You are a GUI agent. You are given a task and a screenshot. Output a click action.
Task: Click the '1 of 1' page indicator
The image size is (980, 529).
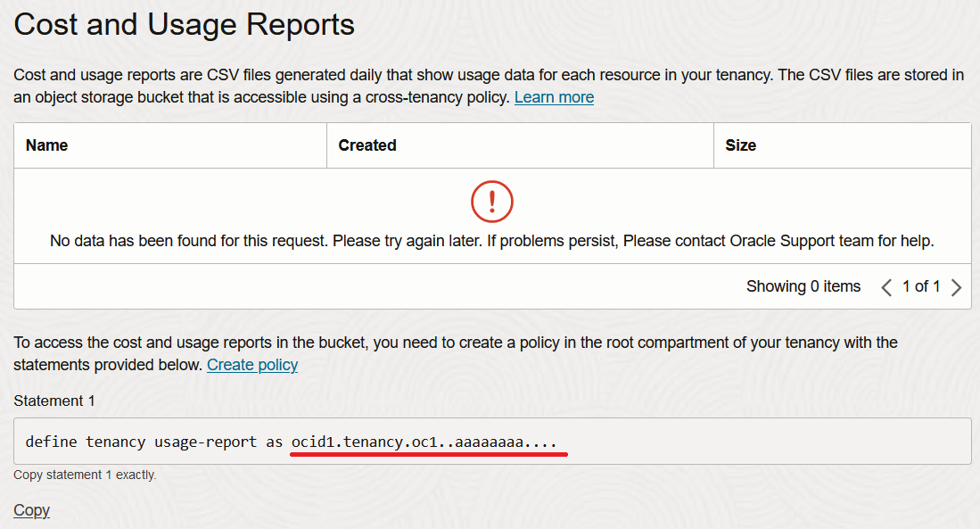[x=921, y=286]
